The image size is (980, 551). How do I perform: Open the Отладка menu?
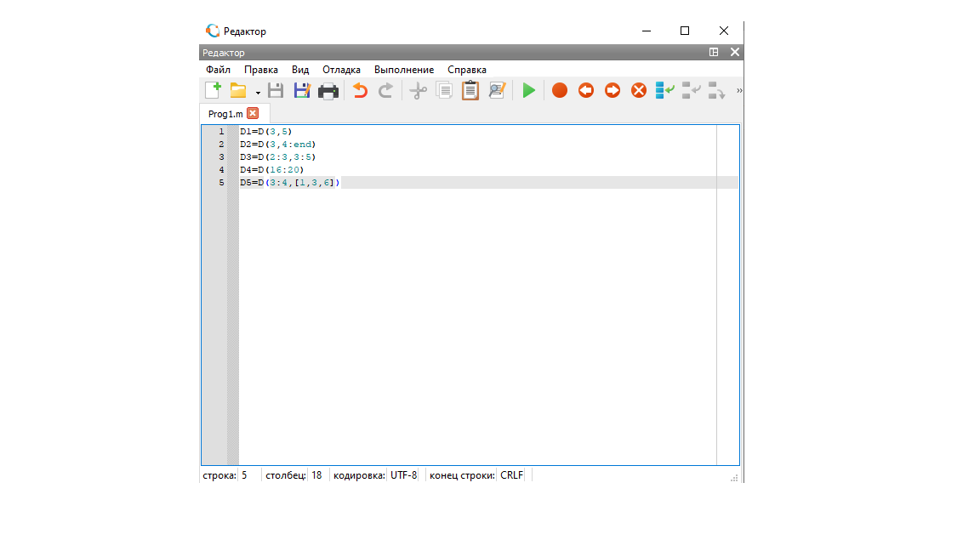[341, 70]
